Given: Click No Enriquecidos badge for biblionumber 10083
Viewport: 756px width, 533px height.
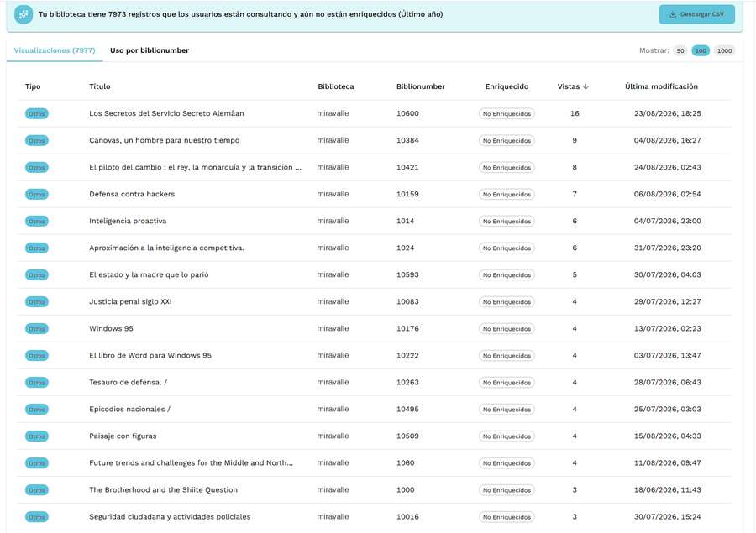Looking at the screenshot, I should [x=507, y=302].
